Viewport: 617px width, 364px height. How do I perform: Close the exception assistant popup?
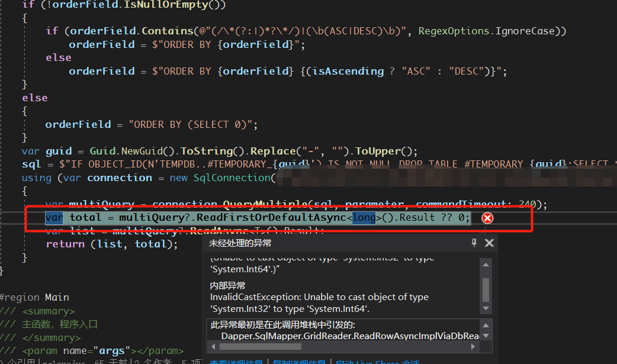pyautogui.click(x=488, y=243)
